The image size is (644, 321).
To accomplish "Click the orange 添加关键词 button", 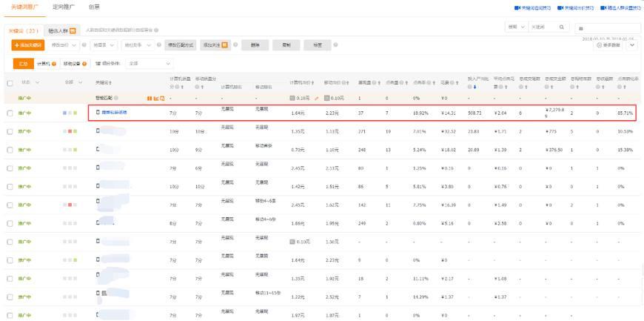I will 28,45.
